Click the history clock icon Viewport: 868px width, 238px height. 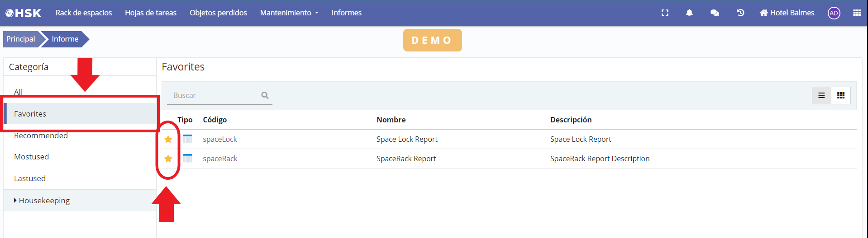tap(740, 13)
